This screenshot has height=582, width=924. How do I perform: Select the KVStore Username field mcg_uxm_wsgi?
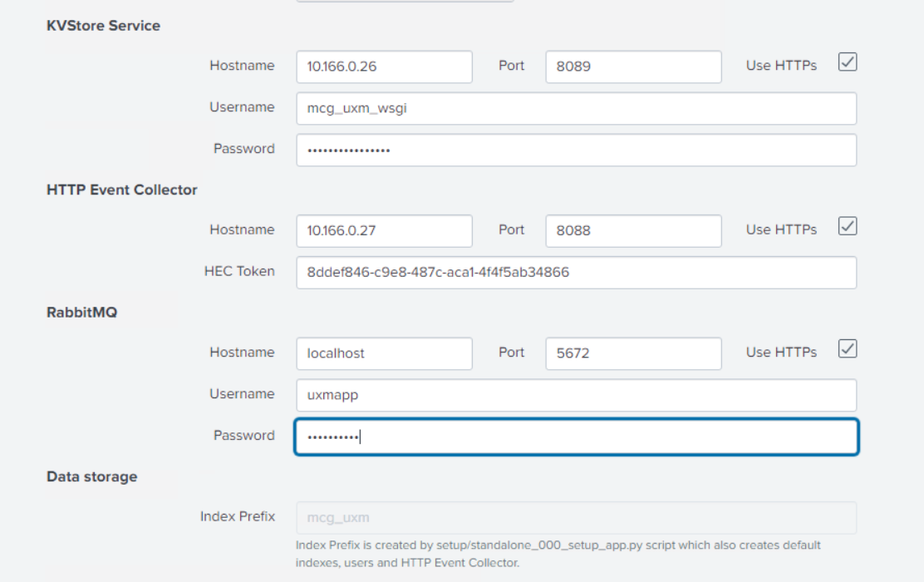coord(576,108)
